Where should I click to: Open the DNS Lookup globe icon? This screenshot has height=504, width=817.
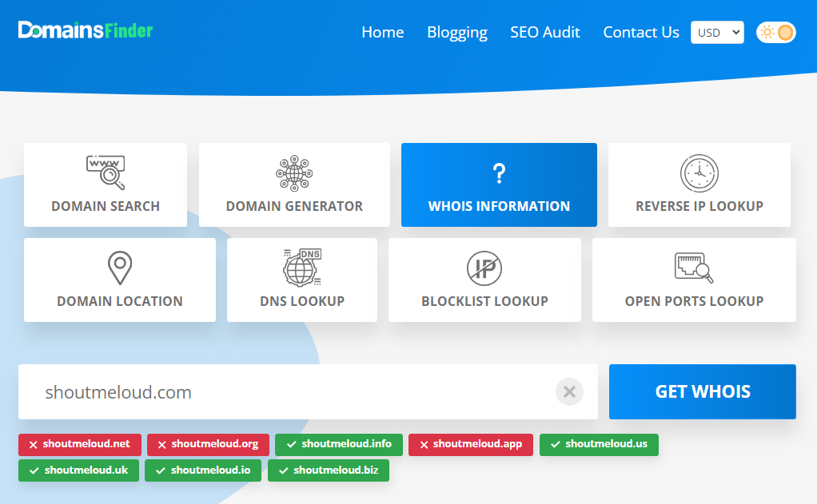(x=302, y=268)
